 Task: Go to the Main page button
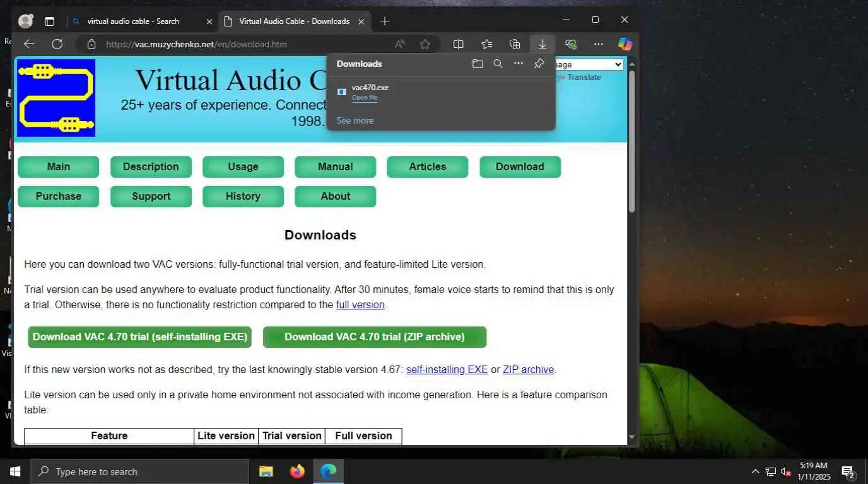pos(59,167)
